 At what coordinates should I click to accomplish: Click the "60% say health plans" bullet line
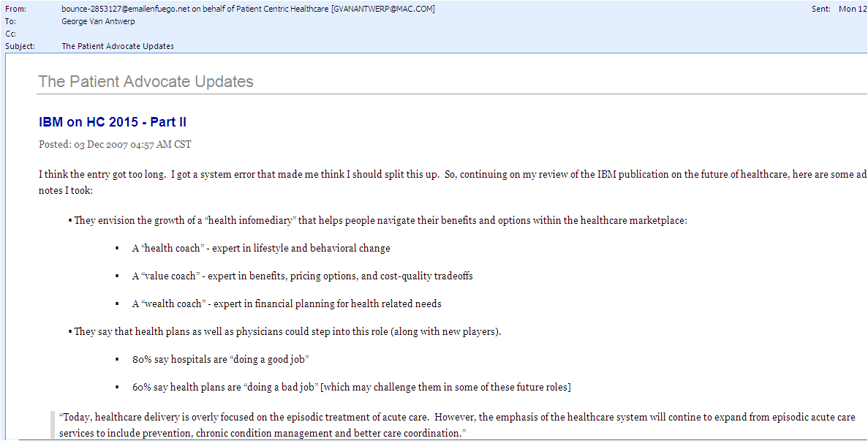351,387
